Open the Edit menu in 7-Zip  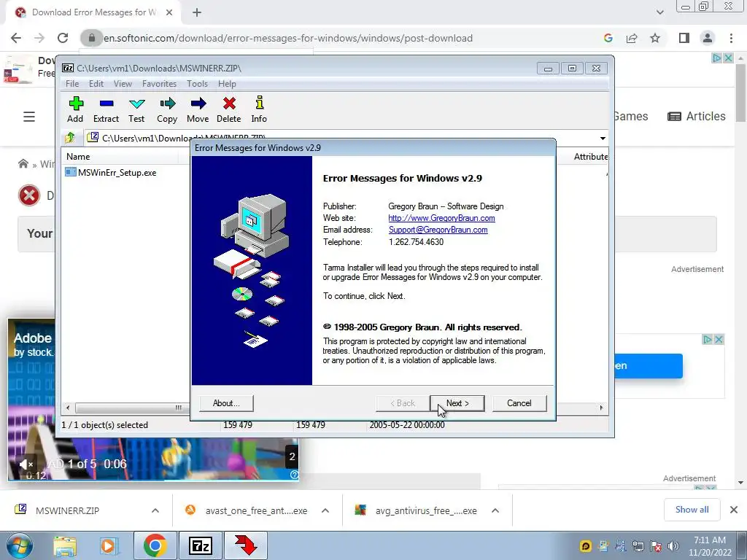pyautogui.click(x=96, y=84)
